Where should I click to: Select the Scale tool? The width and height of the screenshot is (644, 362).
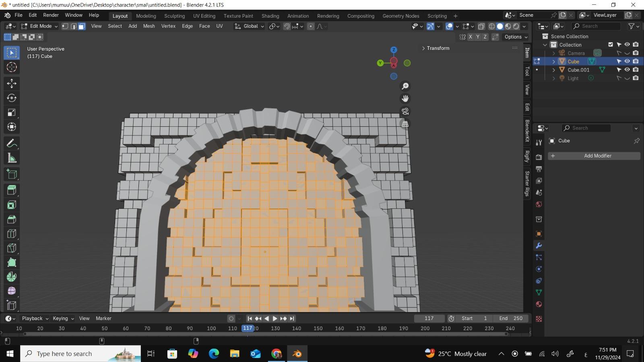[12, 112]
